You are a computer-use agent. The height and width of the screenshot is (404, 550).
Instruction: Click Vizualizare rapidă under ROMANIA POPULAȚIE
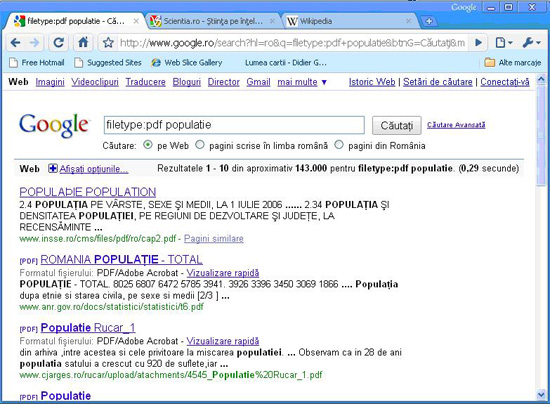223,273
